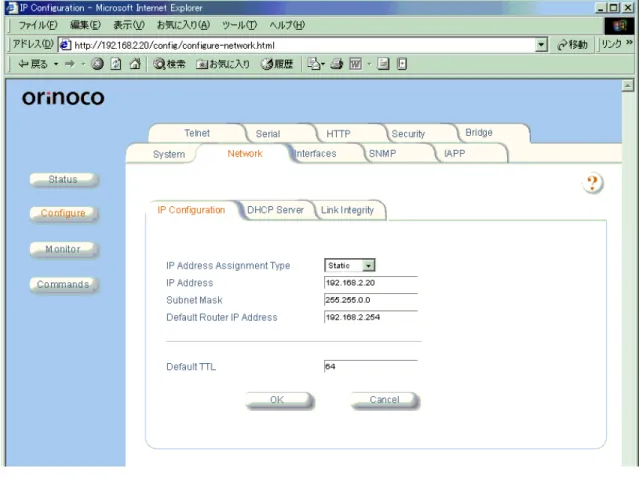Open the Edit (編集) menu

tap(85, 25)
